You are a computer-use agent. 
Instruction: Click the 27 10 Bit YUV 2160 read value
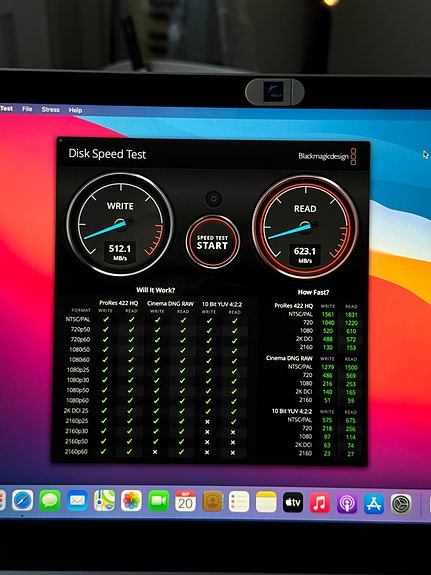pos(351,454)
